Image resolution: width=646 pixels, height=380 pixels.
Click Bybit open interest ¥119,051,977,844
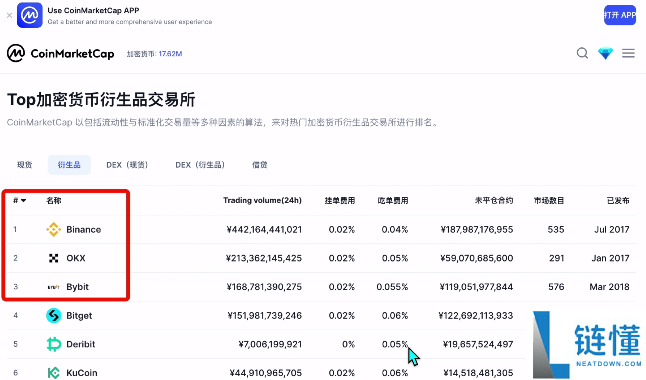(x=476, y=287)
